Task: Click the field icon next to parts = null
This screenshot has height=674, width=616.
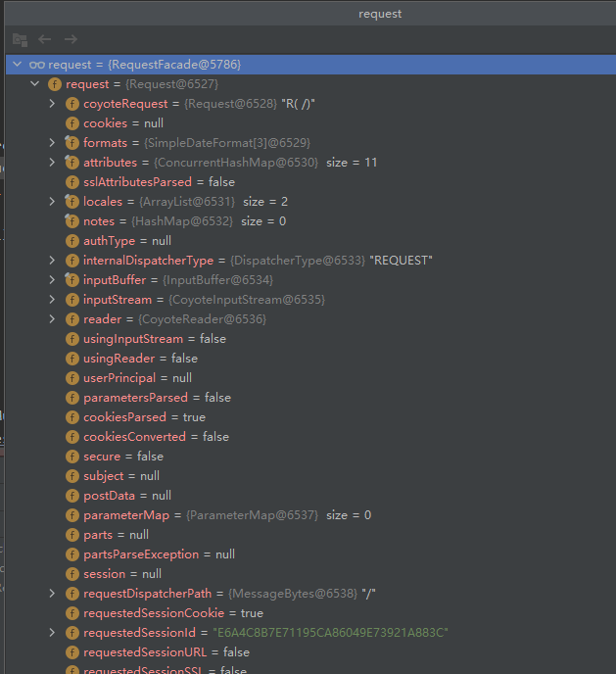Action: pyautogui.click(x=72, y=535)
